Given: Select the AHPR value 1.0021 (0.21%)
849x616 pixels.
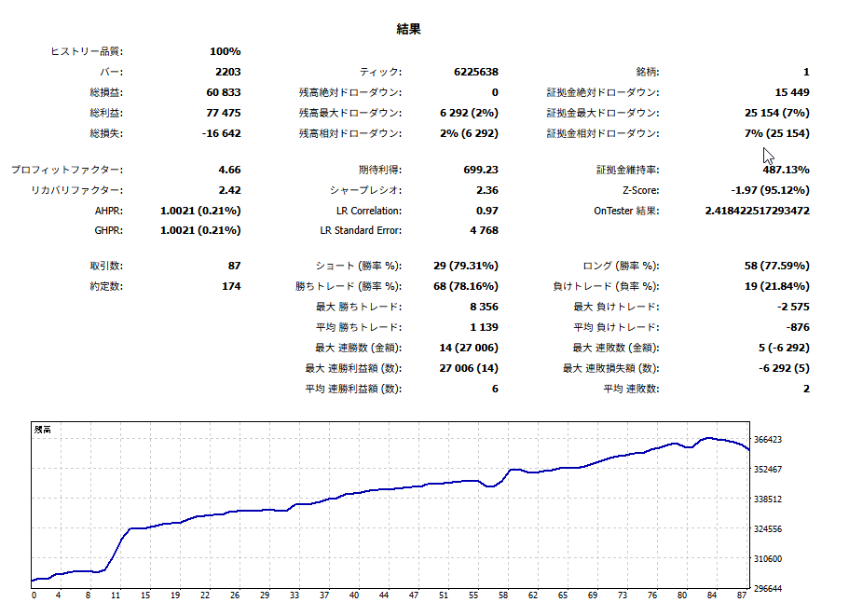Looking at the screenshot, I should pos(200,212).
